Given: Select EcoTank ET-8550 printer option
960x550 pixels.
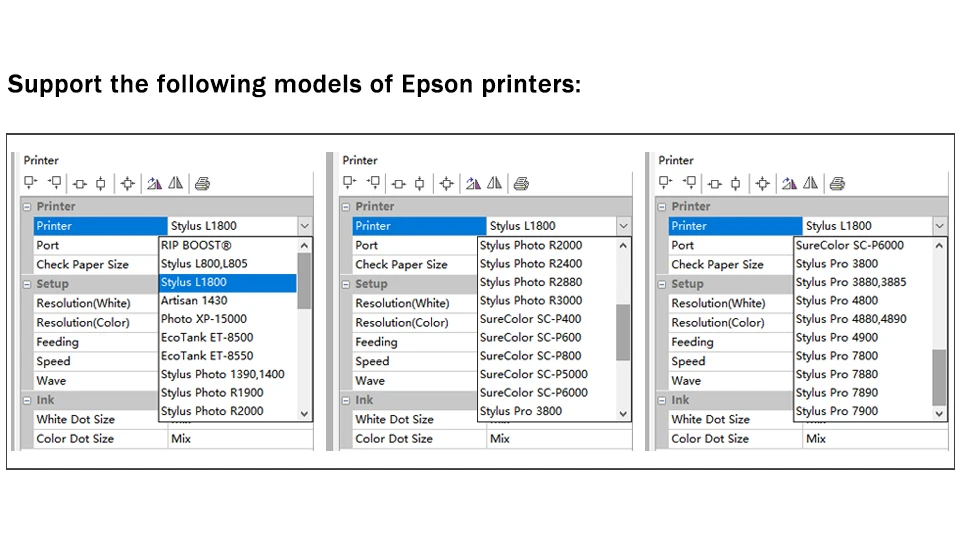Looking at the screenshot, I should click(228, 356).
